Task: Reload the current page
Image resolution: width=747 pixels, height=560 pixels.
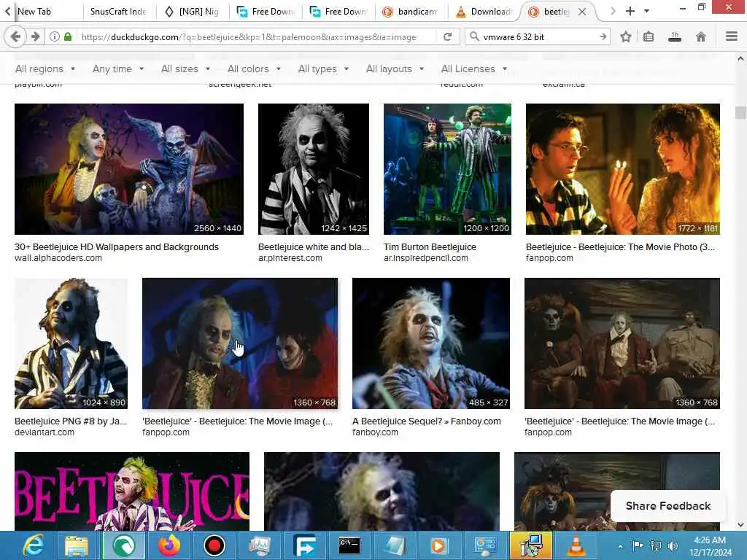Action: point(447,36)
